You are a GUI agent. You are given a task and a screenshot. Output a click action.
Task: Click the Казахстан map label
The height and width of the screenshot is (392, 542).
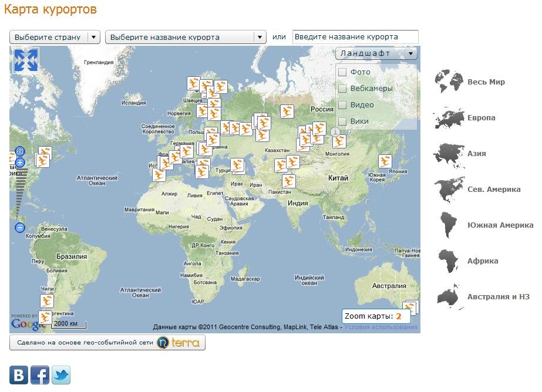pos(277,150)
